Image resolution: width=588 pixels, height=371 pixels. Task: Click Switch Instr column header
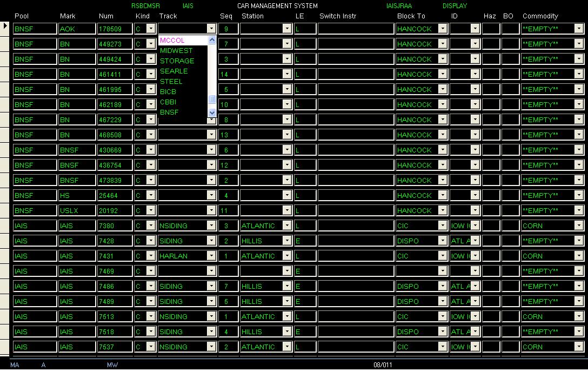click(337, 16)
